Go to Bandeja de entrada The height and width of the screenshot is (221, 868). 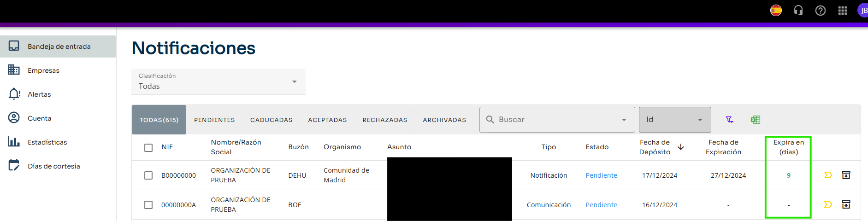point(58,47)
